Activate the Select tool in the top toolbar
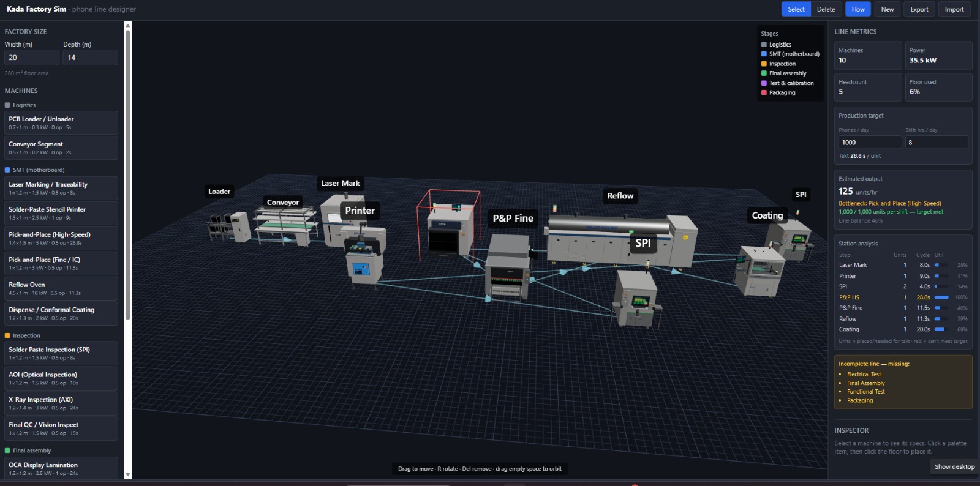The image size is (980, 486). [x=796, y=9]
